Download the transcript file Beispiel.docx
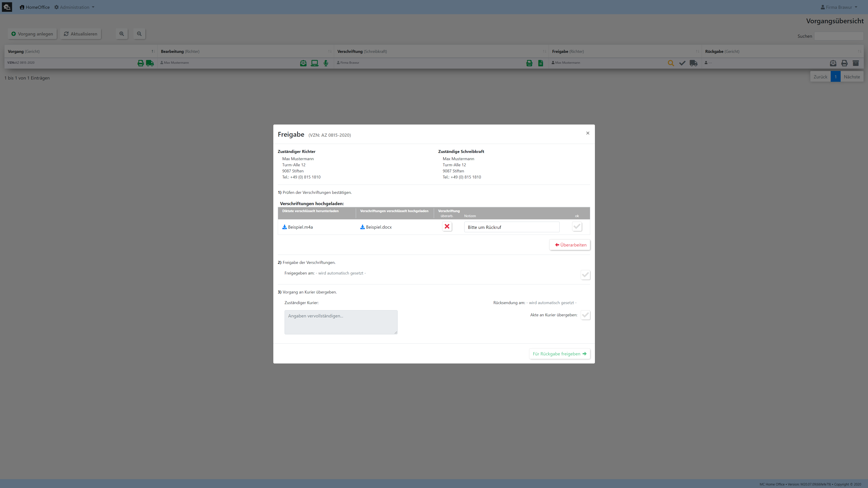The image size is (868, 488). point(376,227)
